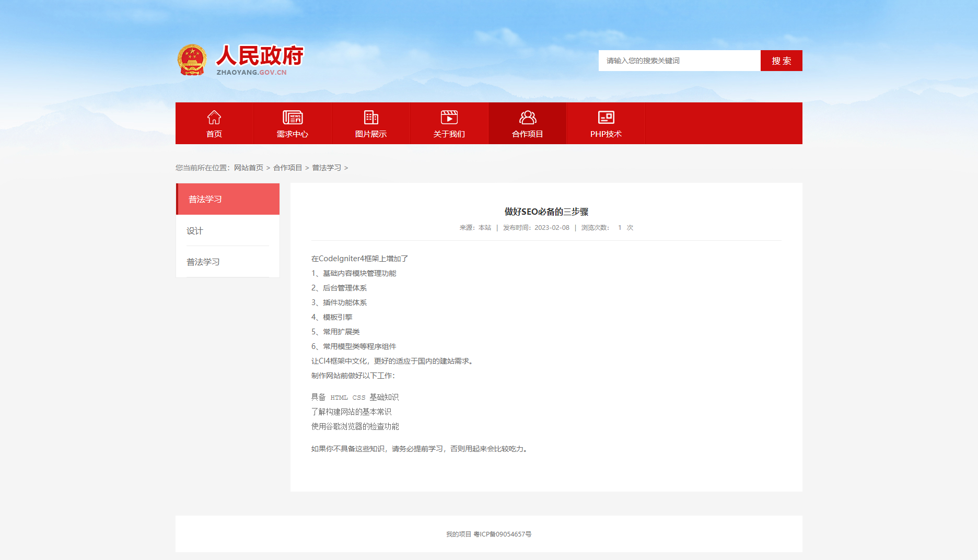Screen dimensions: 978x560
Task: Click the video clapper icon above 关于我们
Action: tap(449, 117)
